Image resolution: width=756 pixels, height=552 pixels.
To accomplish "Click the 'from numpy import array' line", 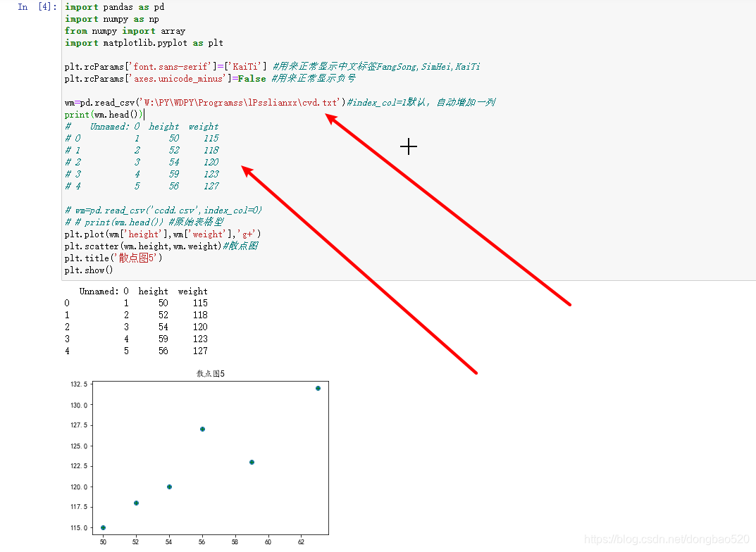I will (x=125, y=31).
